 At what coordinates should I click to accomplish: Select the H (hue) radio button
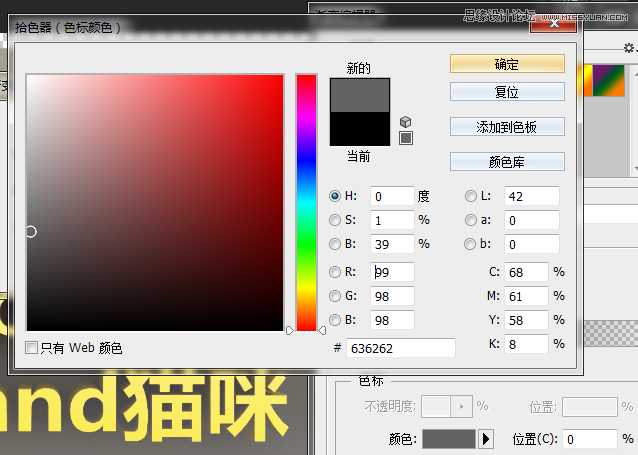(335, 196)
